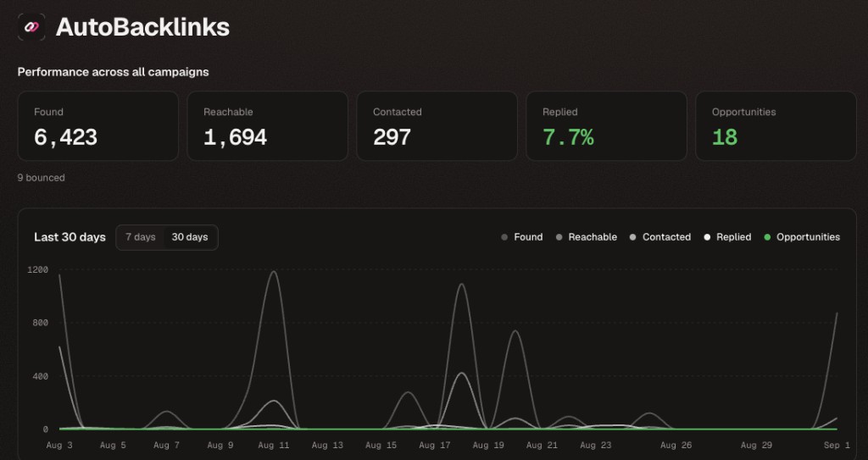Click the Aug 7 x-axis label
Screen dimensions: 868x460
[167, 445]
